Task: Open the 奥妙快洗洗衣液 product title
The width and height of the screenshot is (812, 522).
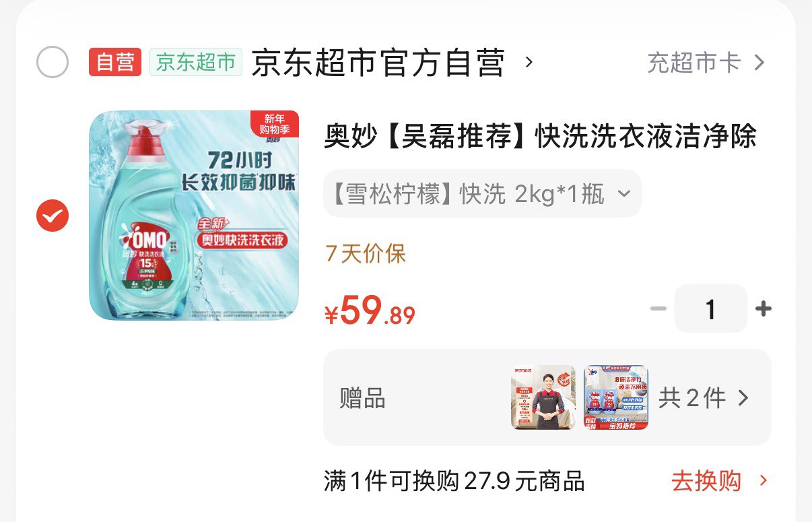Action: click(x=541, y=137)
